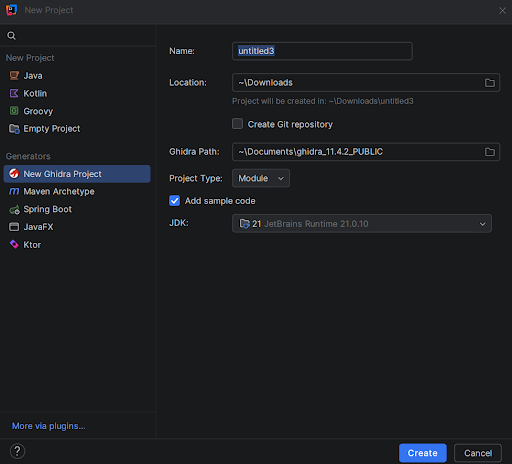This screenshot has height=464, width=512.
Task: Select the Ghidra dragon icon
Action: tap(14, 174)
